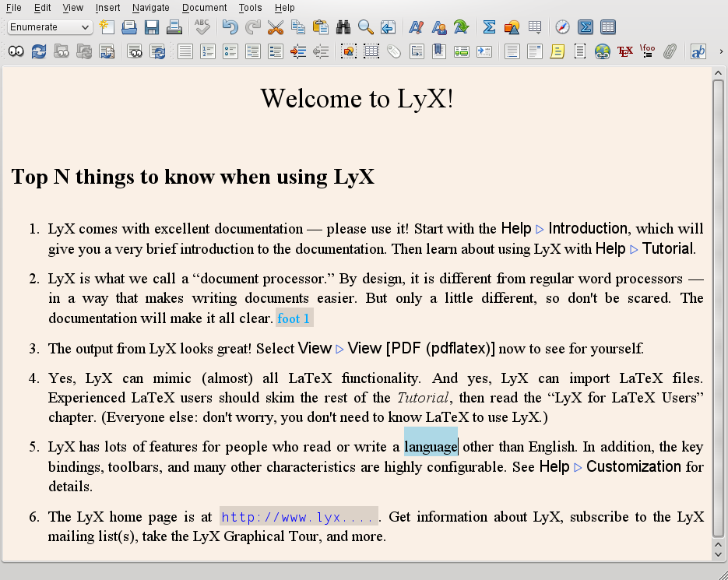Click the Cut icon on the toolbar
The width and height of the screenshot is (728, 580).
tap(276, 26)
